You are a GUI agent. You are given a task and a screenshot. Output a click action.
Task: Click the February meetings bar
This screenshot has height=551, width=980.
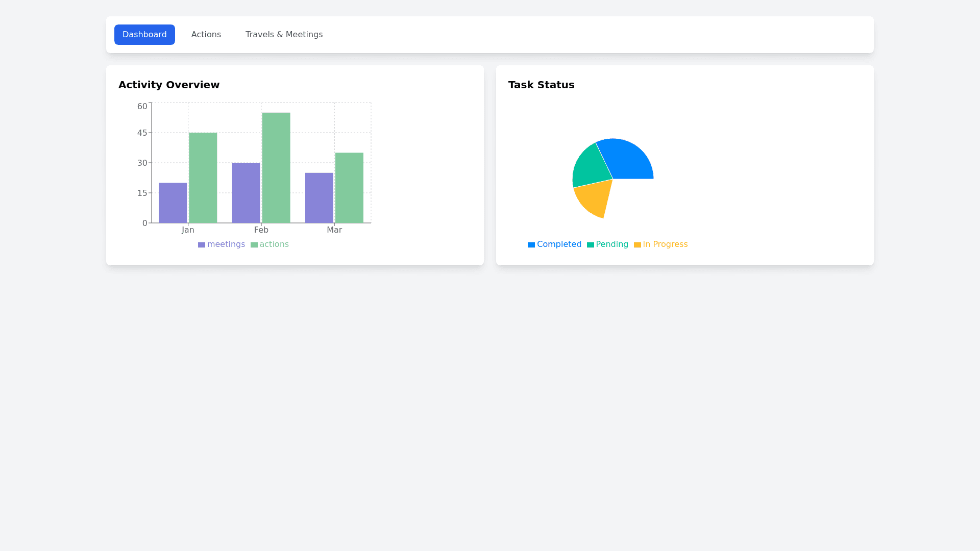pyautogui.click(x=246, y=193)
